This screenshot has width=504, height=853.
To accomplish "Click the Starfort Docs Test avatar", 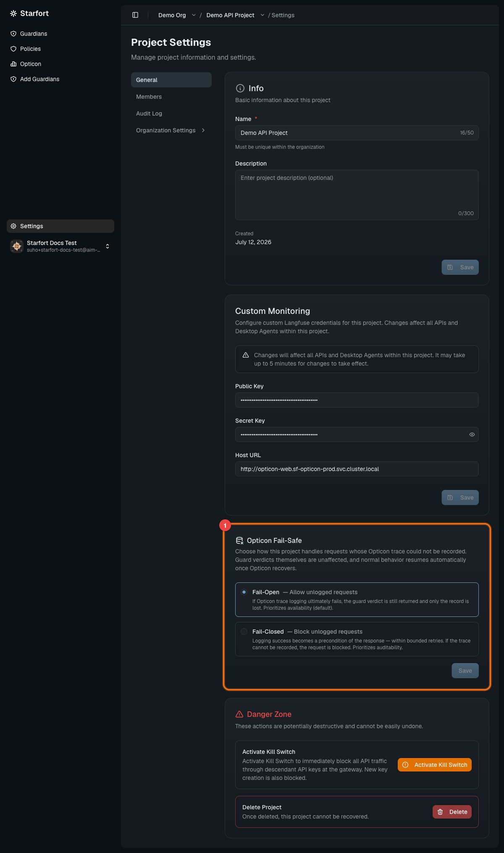I will pos(17,246).
